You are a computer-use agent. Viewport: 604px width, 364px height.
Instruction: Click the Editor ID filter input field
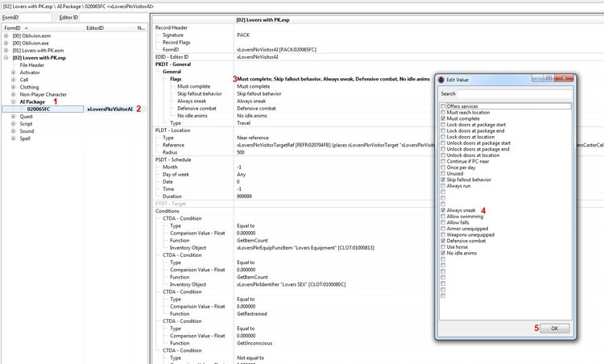(114, 18)
